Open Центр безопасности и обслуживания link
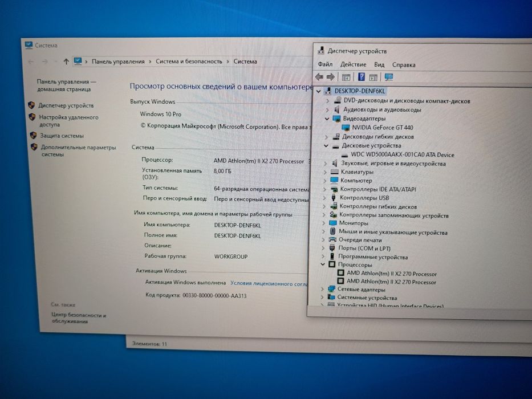This screenshot has height=399, width=532. click(78, 318)
